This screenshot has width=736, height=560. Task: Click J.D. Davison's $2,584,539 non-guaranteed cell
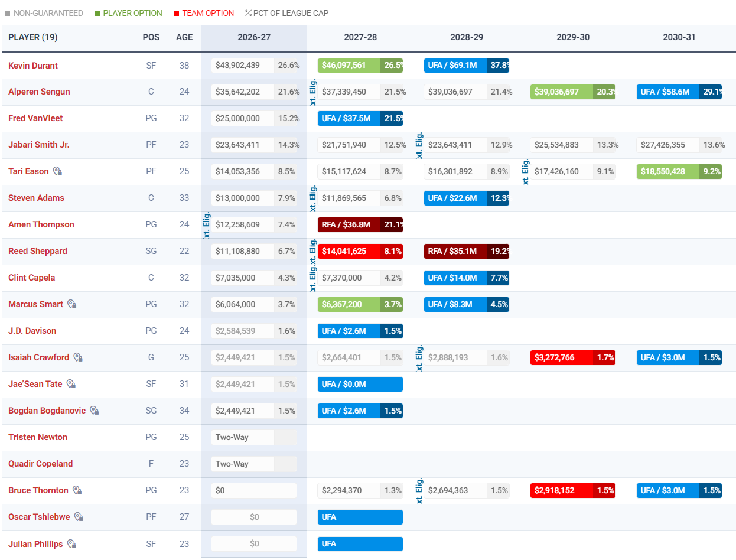pos(243,331)
